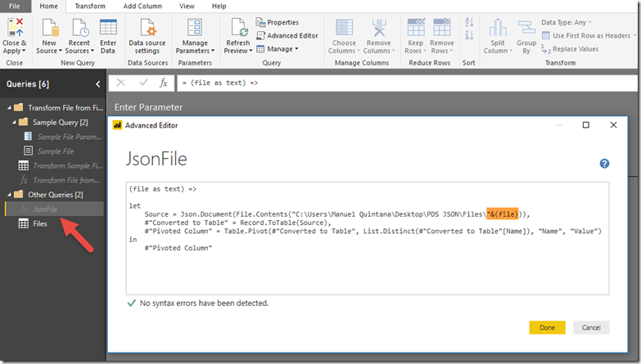
Task: Open help in the Advanced Editor dialog
Action: click(604, 164)
